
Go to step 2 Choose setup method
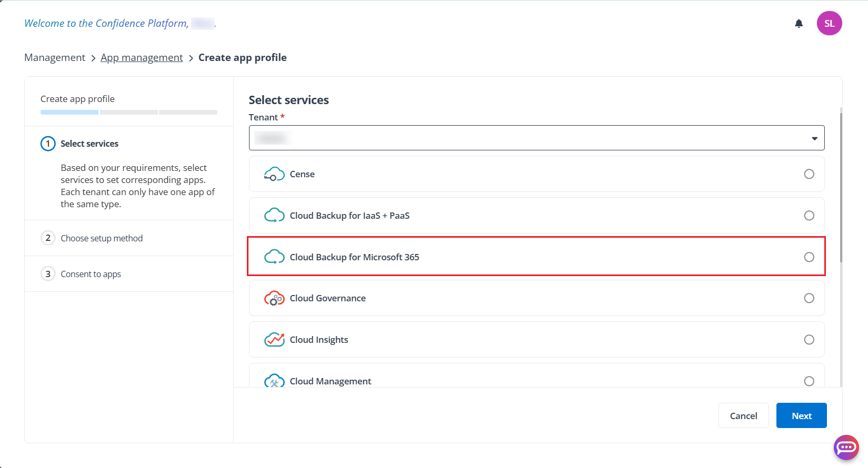point(102,238)
